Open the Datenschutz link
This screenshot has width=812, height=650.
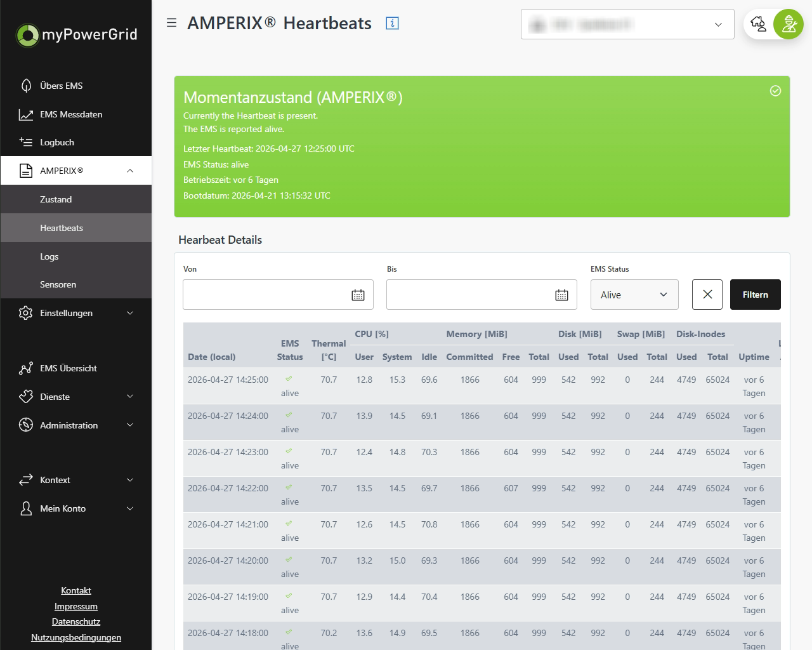pos(76,621)
